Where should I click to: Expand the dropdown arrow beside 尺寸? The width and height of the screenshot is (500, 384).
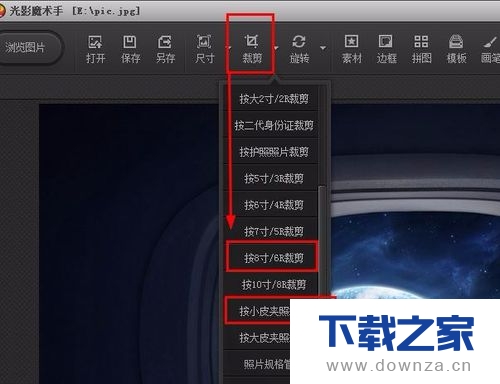(x=229, y=48)
